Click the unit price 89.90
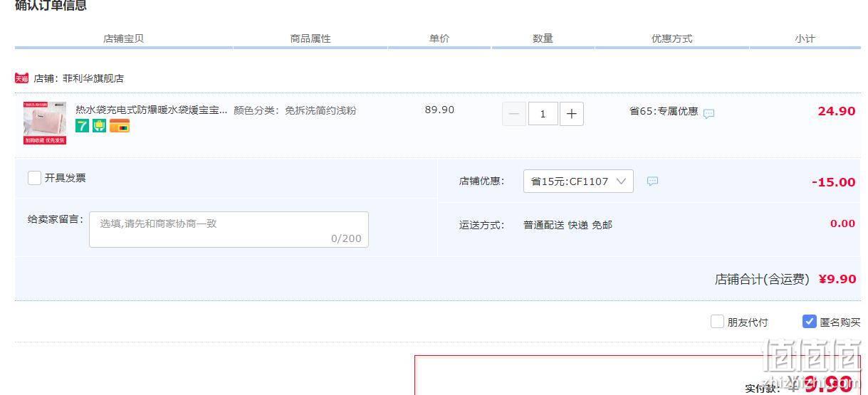The width and height of the screenshot is (868, 395). pos(439,110)
